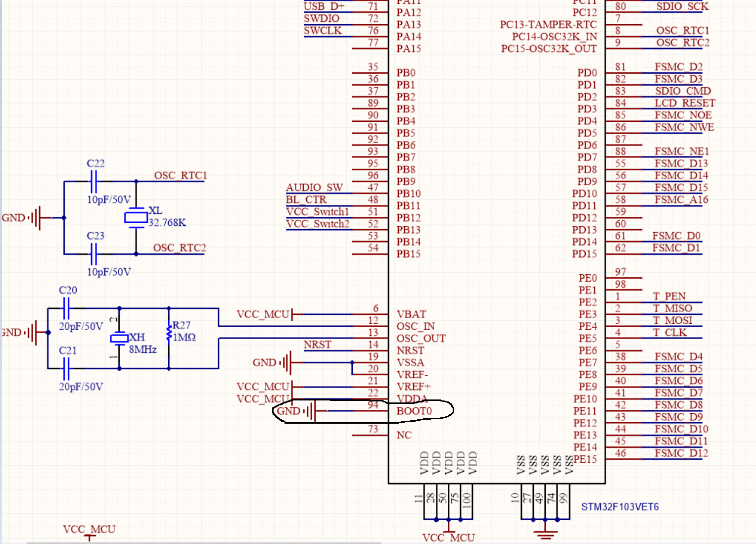Click the 10pF/50V value under C22

coord(109,199)
